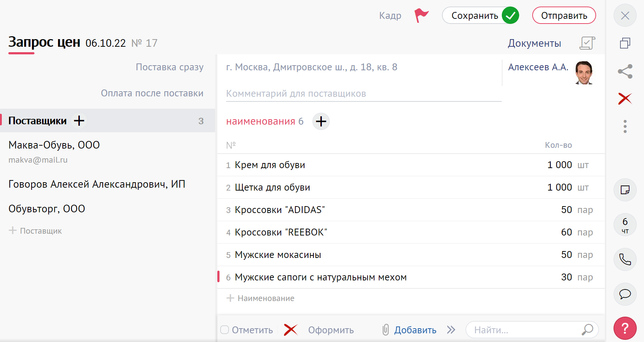This screenshot has height=342, width=644.
Task: Open the sticky note icon
Action: tap(625, 190)
